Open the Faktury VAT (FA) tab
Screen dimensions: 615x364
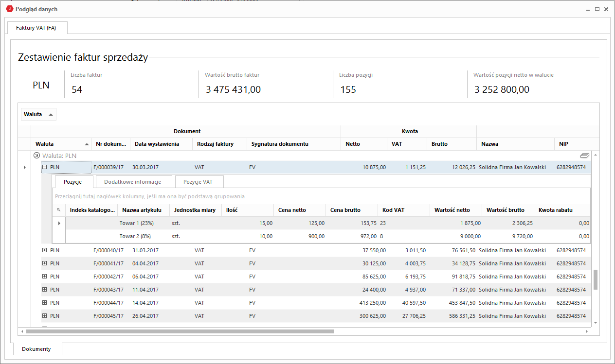(x=36, y=28)
